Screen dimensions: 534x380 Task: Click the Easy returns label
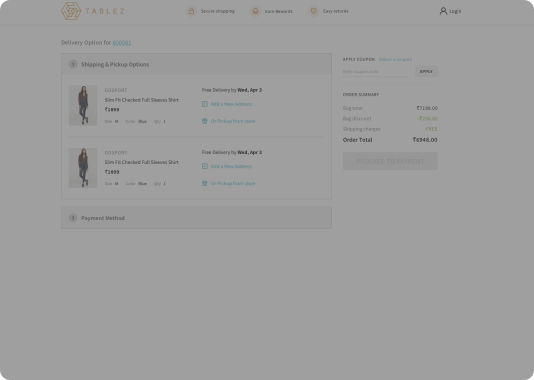coord(335,11)
